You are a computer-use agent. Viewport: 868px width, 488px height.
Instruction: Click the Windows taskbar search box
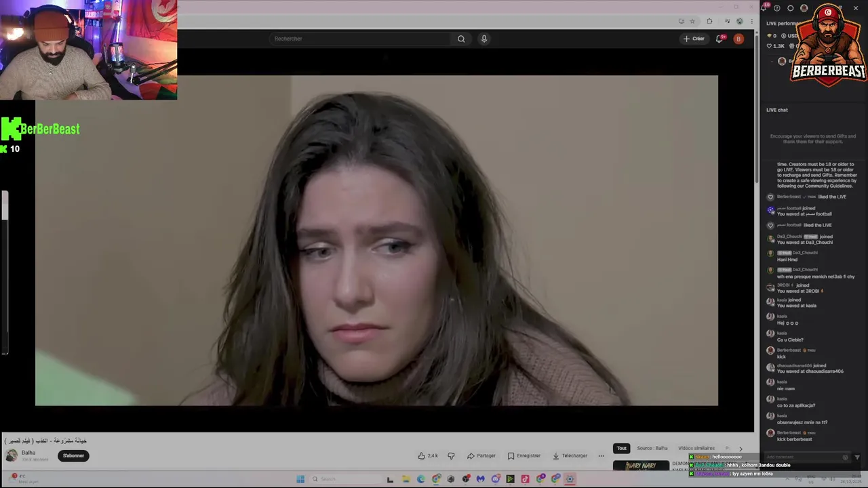coord(346,479)
